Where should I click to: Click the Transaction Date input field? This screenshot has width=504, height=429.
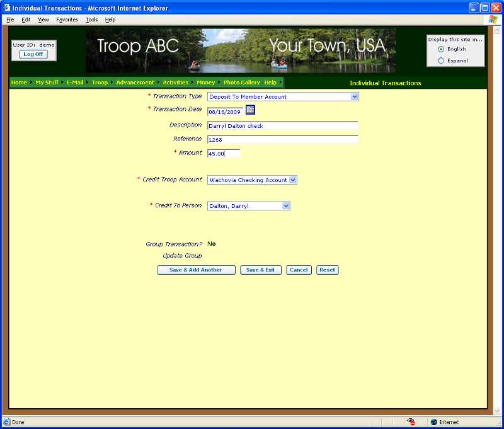[225, 112]
